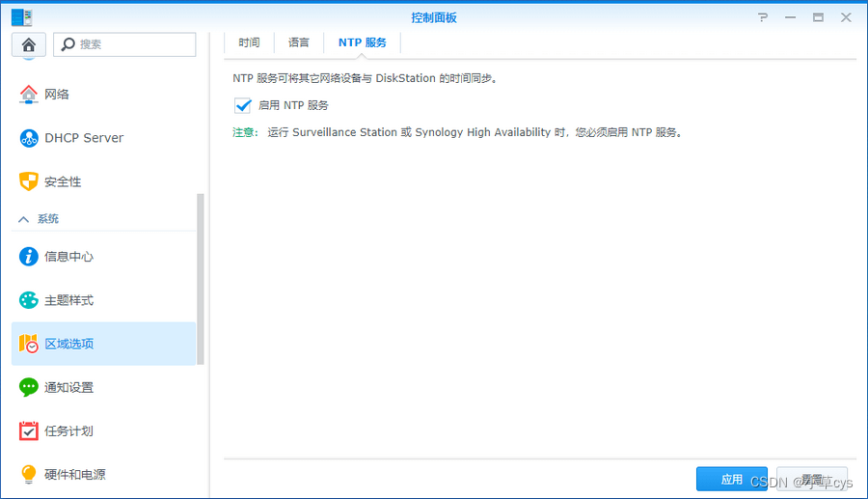Open the help question mark button
The width and height of the screenshot is (868, 499).
(763, 17)
